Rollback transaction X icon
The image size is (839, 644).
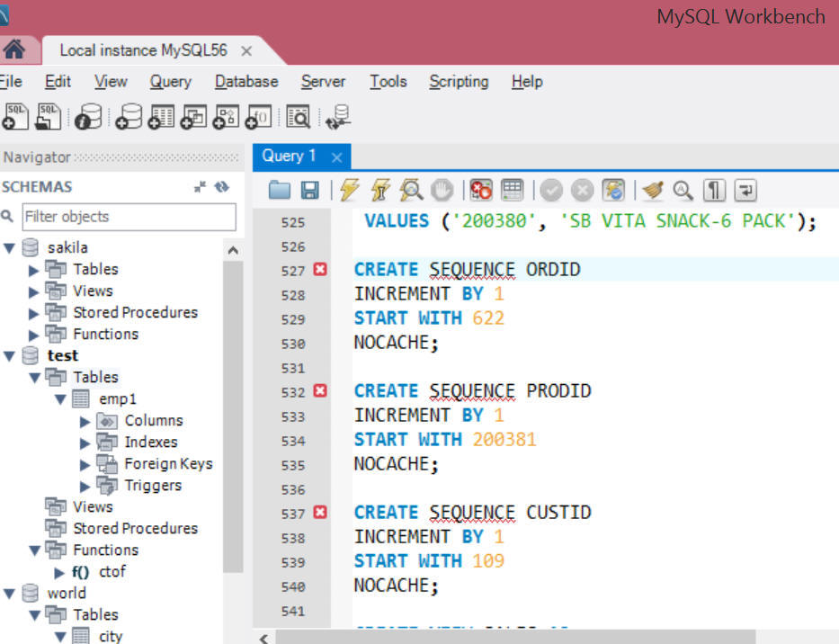point(582,190)
